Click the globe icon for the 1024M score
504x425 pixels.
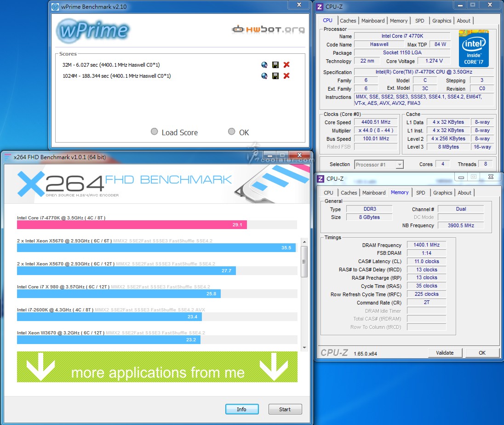click(x=264, y=76)
